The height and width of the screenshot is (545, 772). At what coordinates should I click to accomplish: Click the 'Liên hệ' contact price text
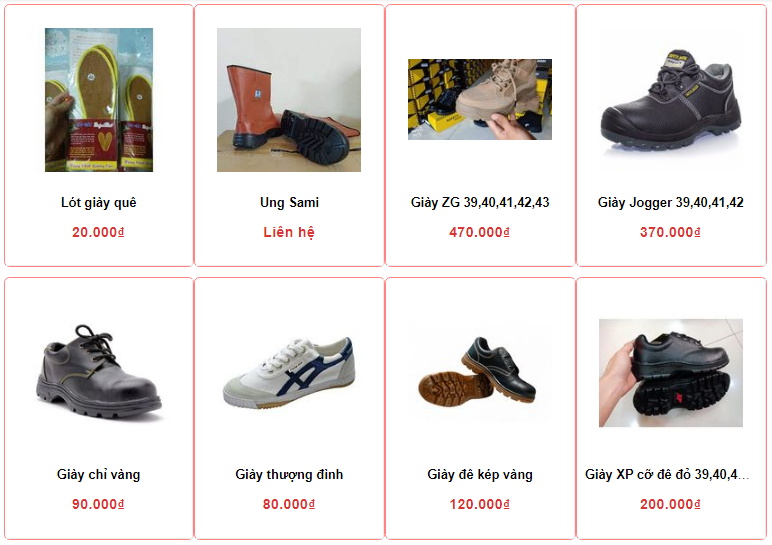[289, 232]
